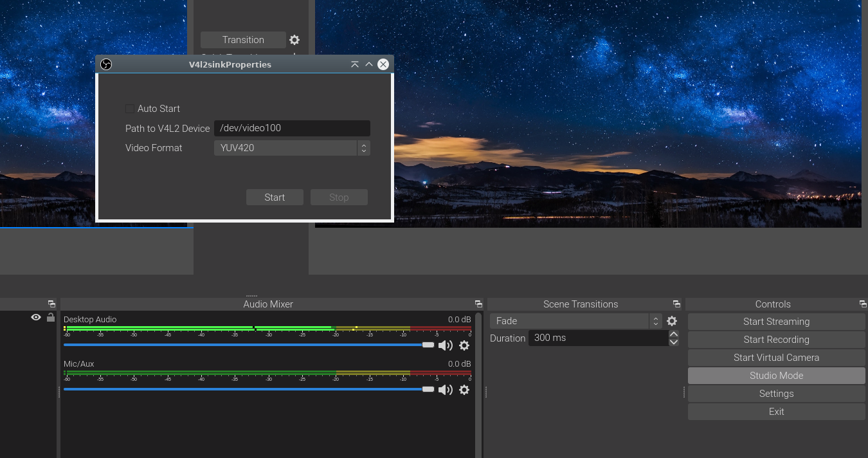This screenshot has width=868, height=458.
Task: Increase Duration with the up arrow
Action: click(674, 334)
